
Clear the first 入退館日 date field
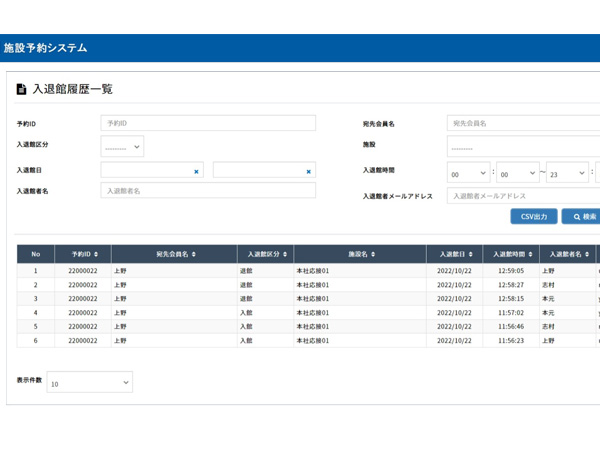196,171
